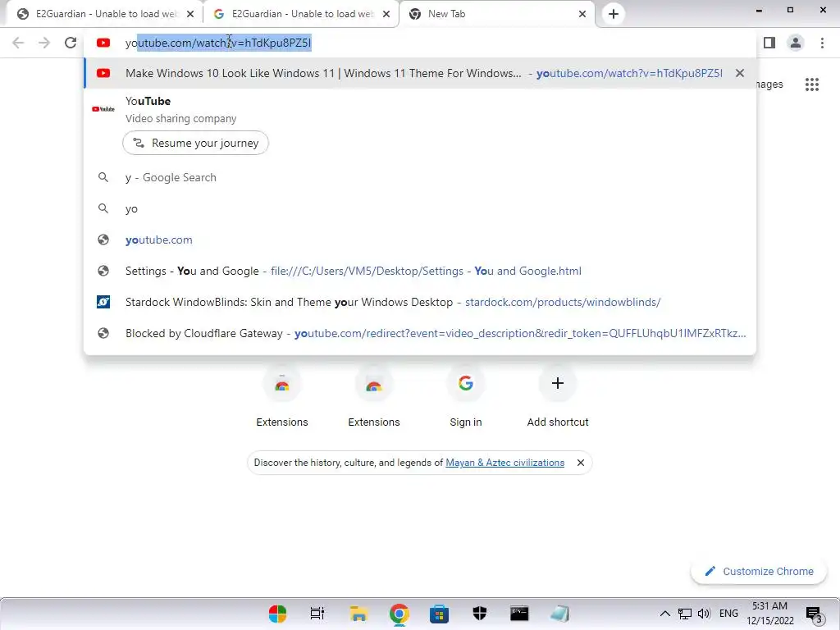Open the notification center icon
The width and height of the screenshot is (840, 630).
[x=813, y=614]
